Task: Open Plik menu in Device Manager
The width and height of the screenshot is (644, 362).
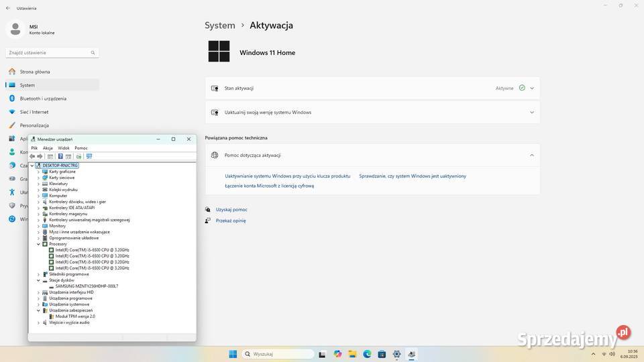Action: (x=34, y=147)
